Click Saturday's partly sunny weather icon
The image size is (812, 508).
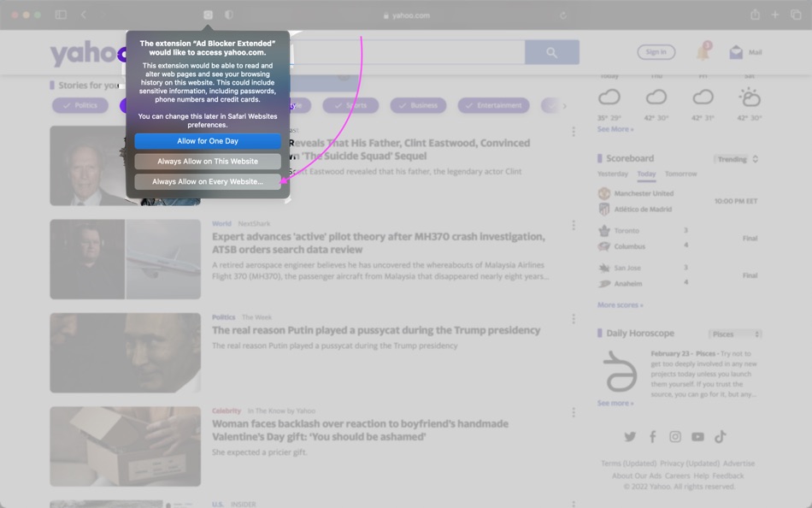coord(750,97)
